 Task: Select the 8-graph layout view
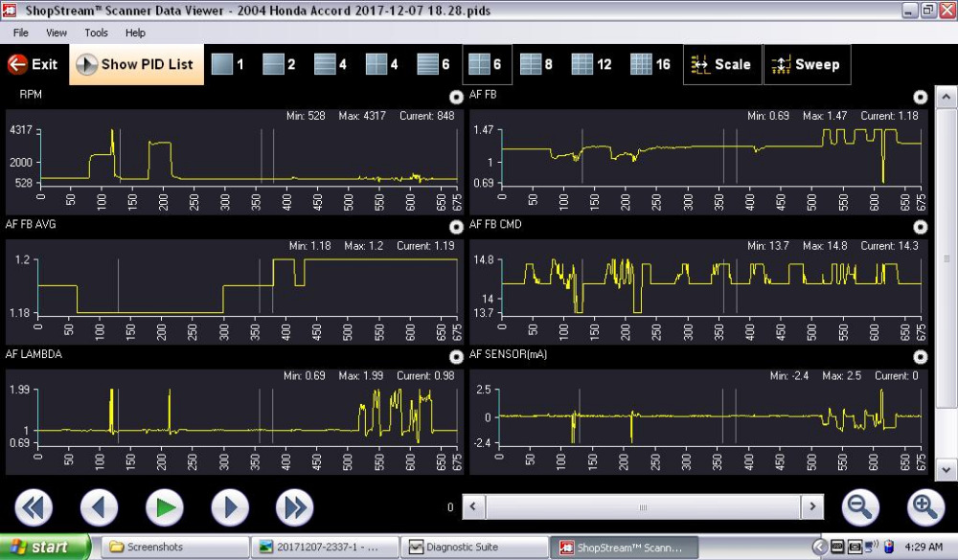[536, 65]
